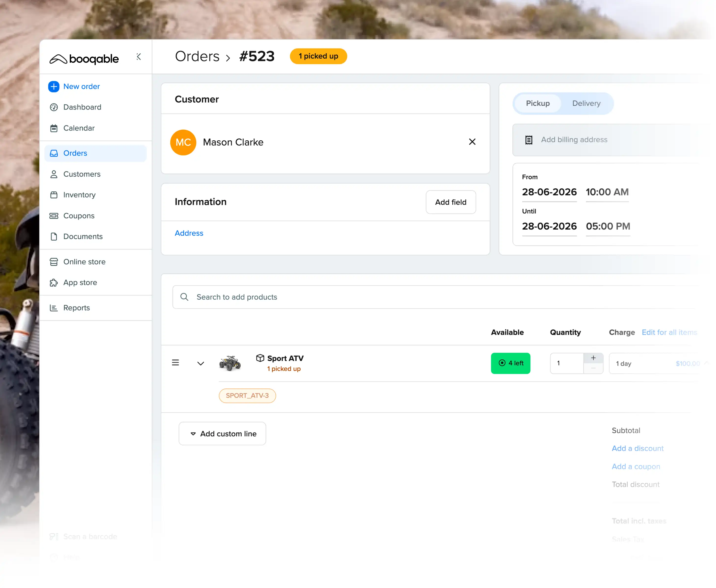Click the Address link
The image size is (716, 588).
click(x=189, y=233)
